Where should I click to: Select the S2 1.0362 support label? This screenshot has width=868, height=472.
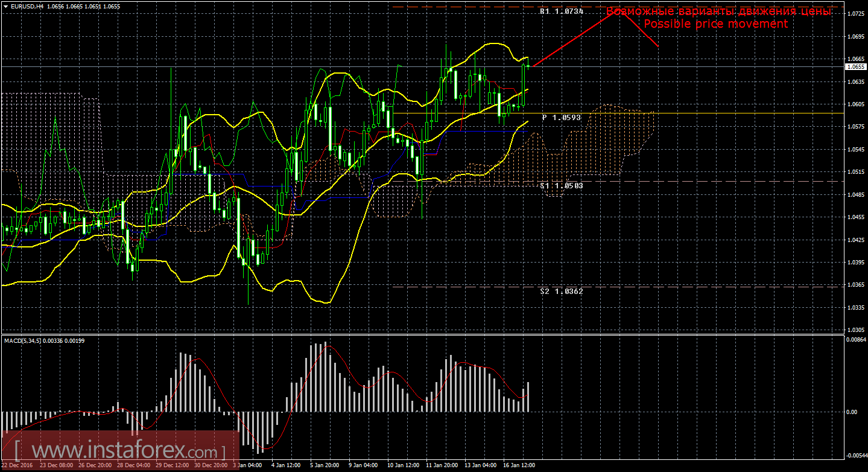(x=562, y=291)
